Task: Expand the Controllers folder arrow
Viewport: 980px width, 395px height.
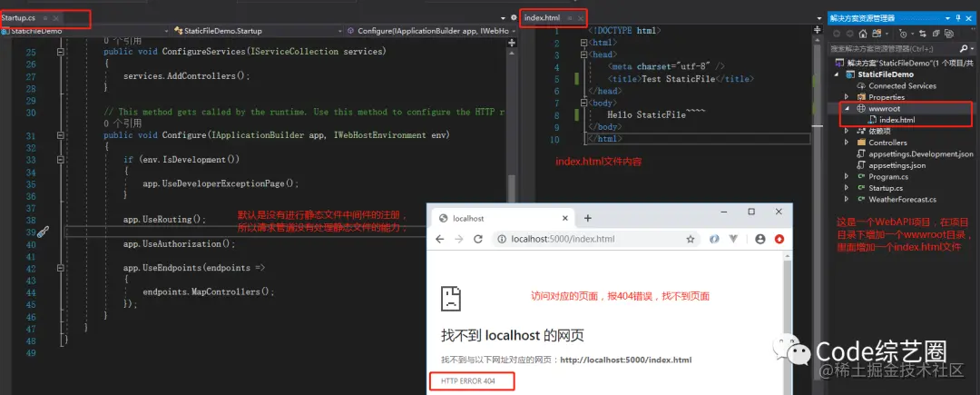Action: pyautogui.click(x=847, y=143)
